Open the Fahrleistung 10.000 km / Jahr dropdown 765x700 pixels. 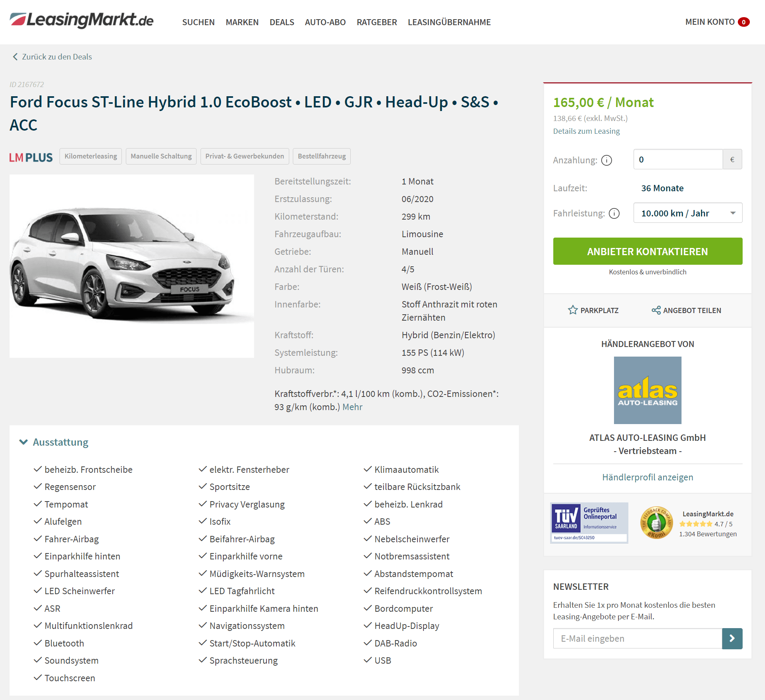click(x=688, y=213)
